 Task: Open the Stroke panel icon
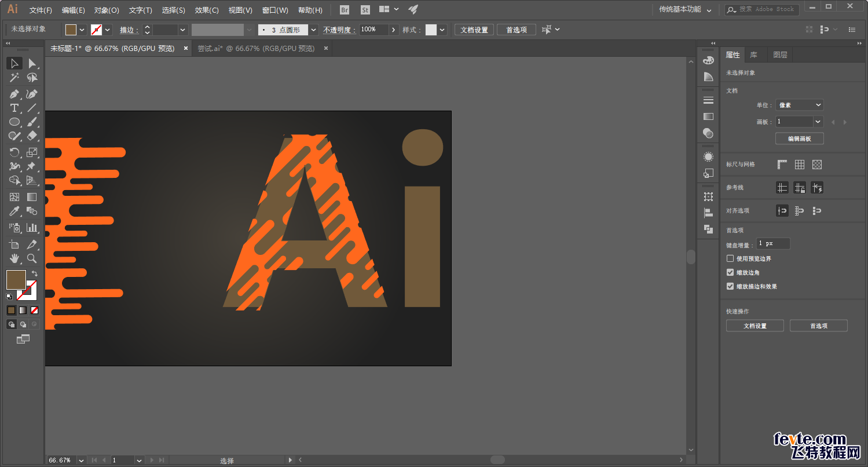(x=708, y=100)
